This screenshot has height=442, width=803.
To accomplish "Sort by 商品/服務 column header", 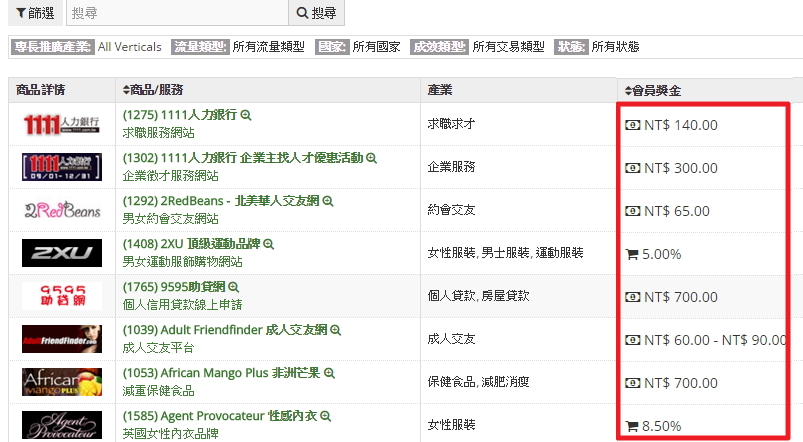I will tap(153, 90).
